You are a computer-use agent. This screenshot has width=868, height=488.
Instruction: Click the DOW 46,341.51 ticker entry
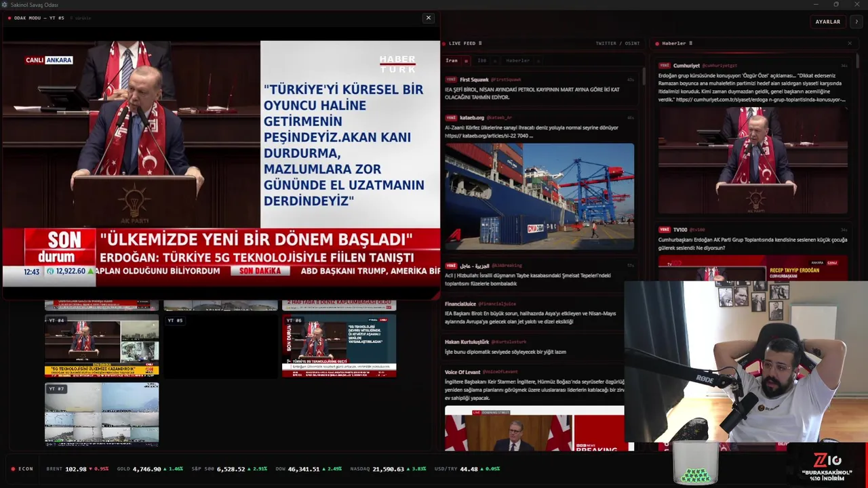pos(309,469)
